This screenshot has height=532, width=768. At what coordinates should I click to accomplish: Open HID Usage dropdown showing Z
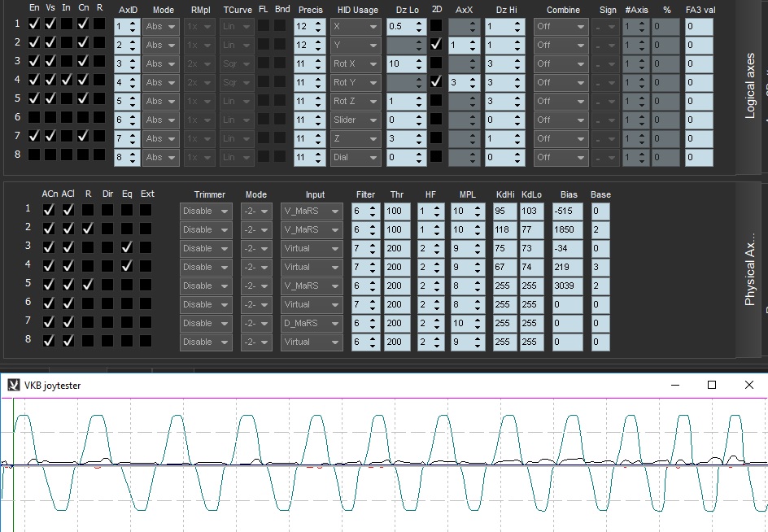pos(356,138)
